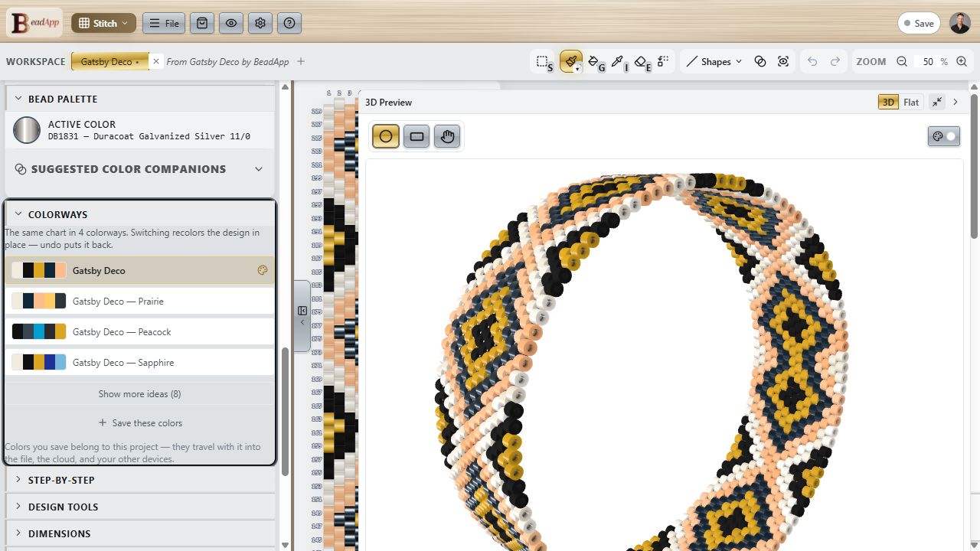Add a new workspace tab

[x=301, y=61]
